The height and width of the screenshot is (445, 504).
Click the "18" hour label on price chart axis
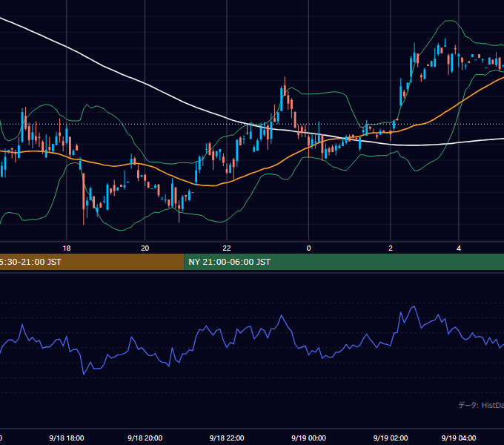pos(67,248)
